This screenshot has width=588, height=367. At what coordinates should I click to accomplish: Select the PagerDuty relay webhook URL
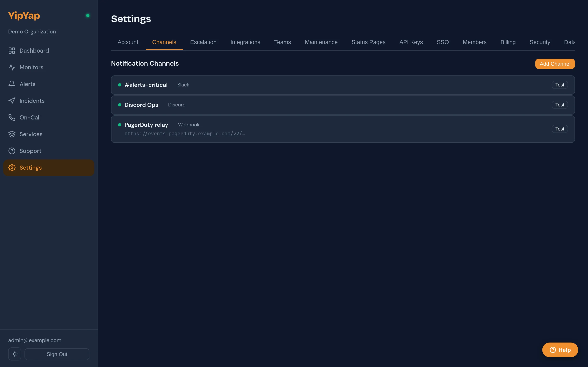[x=185, y=134]
